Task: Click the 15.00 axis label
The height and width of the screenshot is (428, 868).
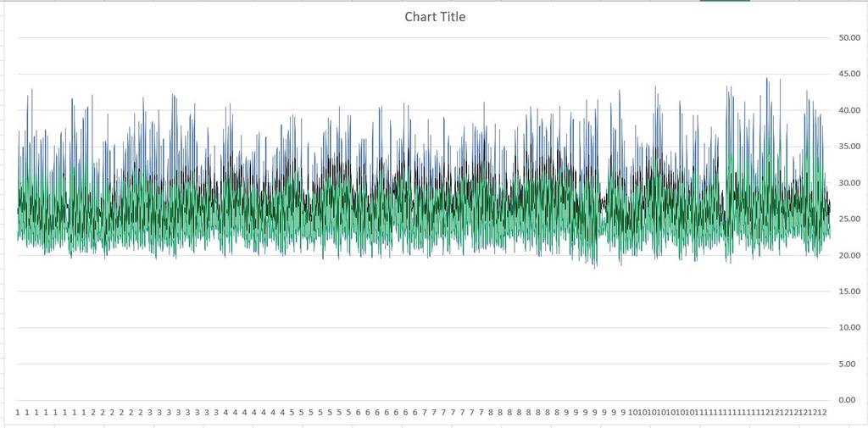Action: pyautogui.click(x=849, y=292)
